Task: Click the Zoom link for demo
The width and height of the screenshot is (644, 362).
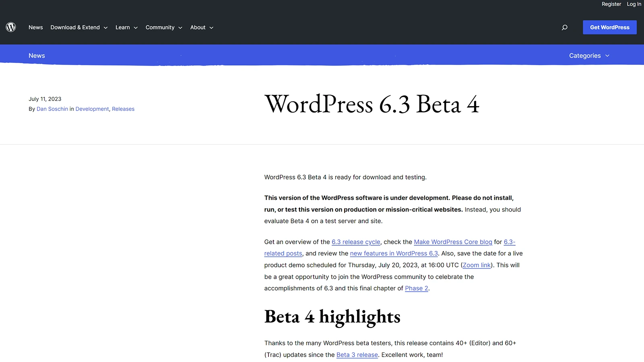Action: (x=477, y=265)
